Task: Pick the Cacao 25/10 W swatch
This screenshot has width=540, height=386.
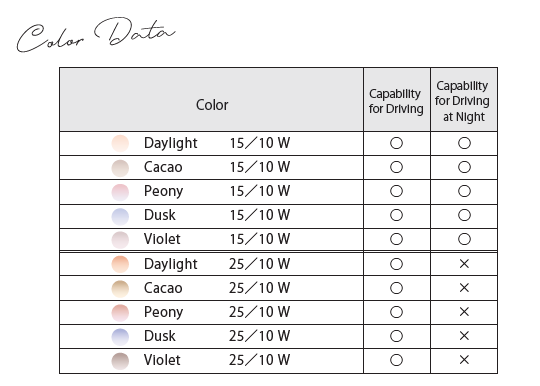Action: tap(120, 288)
